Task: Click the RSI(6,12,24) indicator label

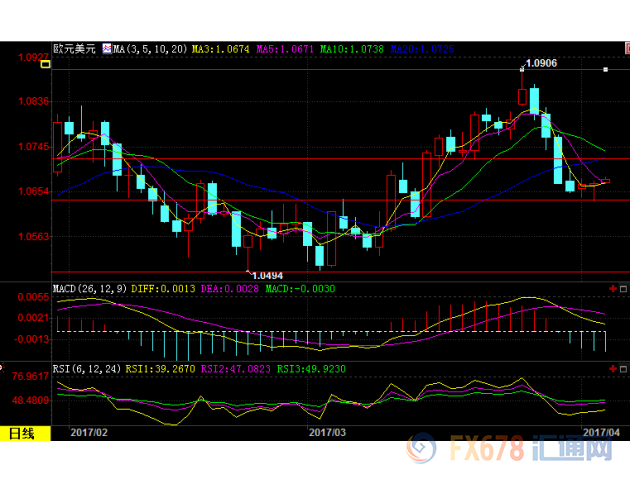Action: (86, 369)
